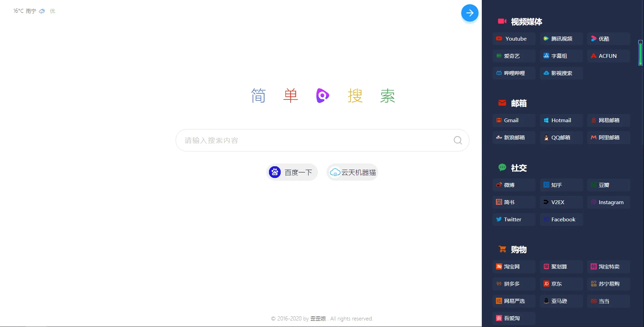Go to 爱奇艺 site

point(514,56)
